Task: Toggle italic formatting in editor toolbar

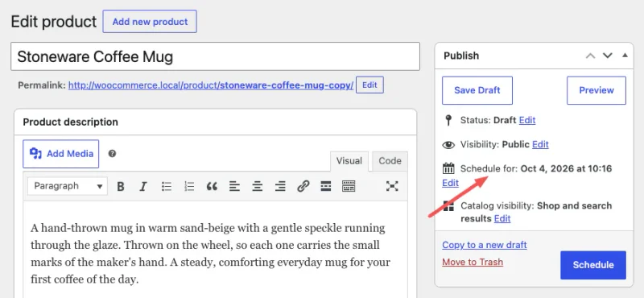Action: click(x=143, y=186)
